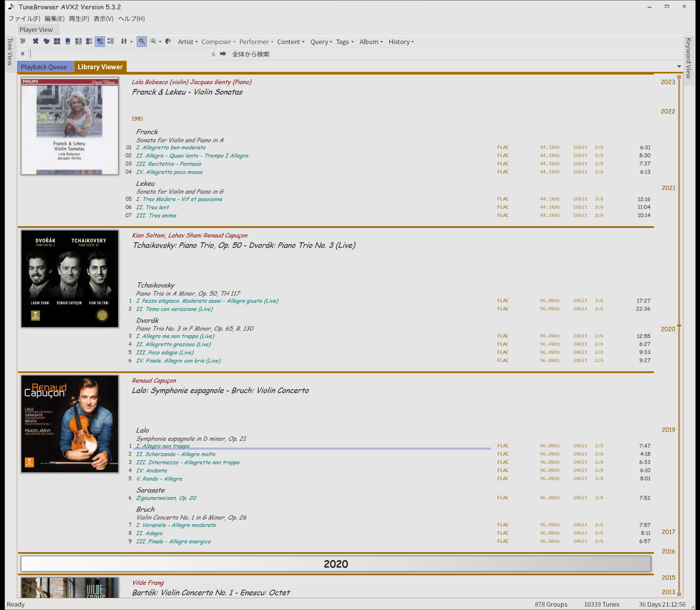
Task: Toggle the magnifier search bar button
Action: pyautogui.click(x=142, y=42)
